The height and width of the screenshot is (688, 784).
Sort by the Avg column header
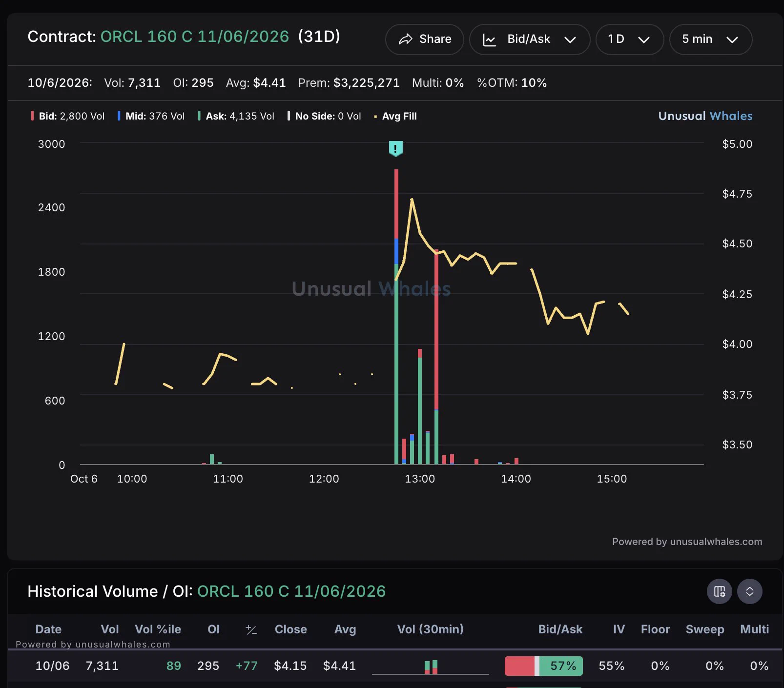tap(345, 629)
